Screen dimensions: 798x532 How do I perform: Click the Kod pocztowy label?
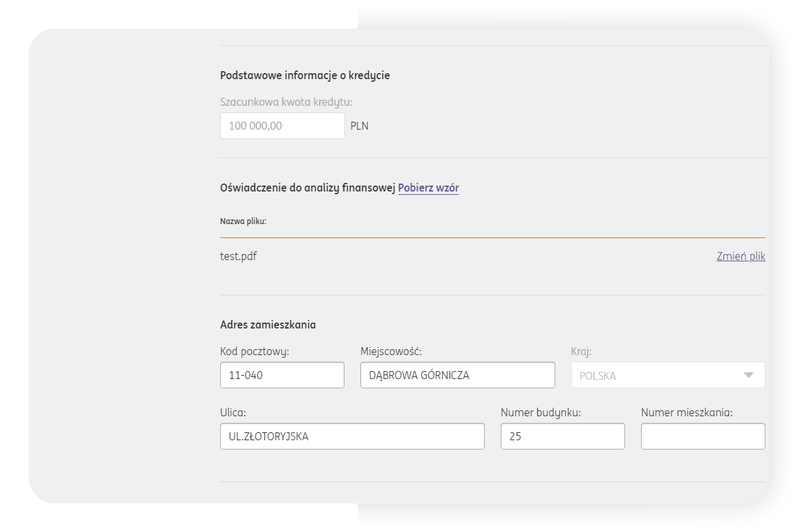click(255, 351)
